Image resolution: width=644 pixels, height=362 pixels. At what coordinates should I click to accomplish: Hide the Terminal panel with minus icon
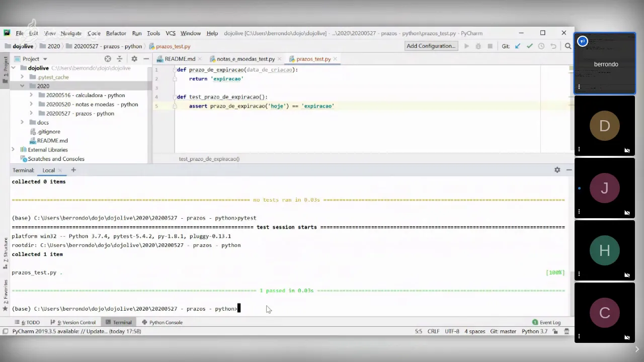[x=569, y=170]
